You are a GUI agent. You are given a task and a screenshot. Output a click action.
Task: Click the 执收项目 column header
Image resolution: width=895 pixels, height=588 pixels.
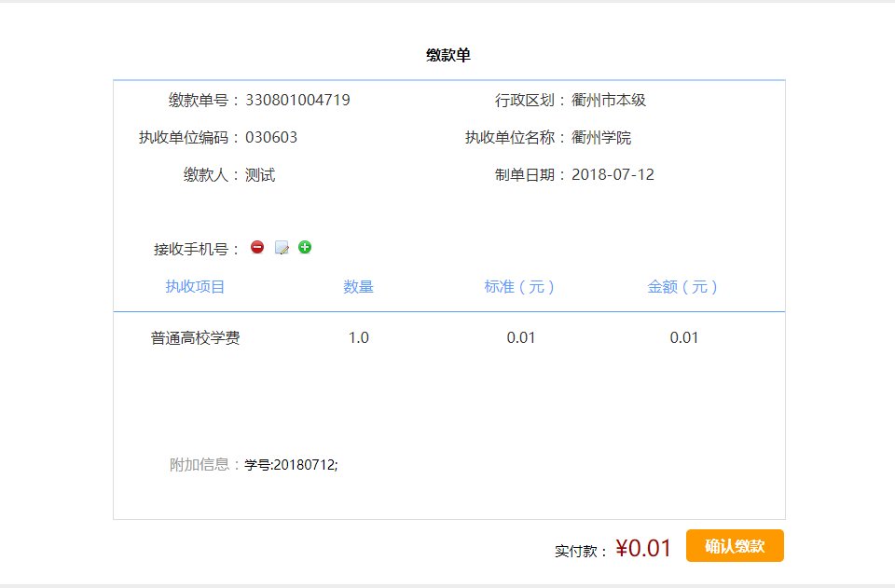pos(195,286)
